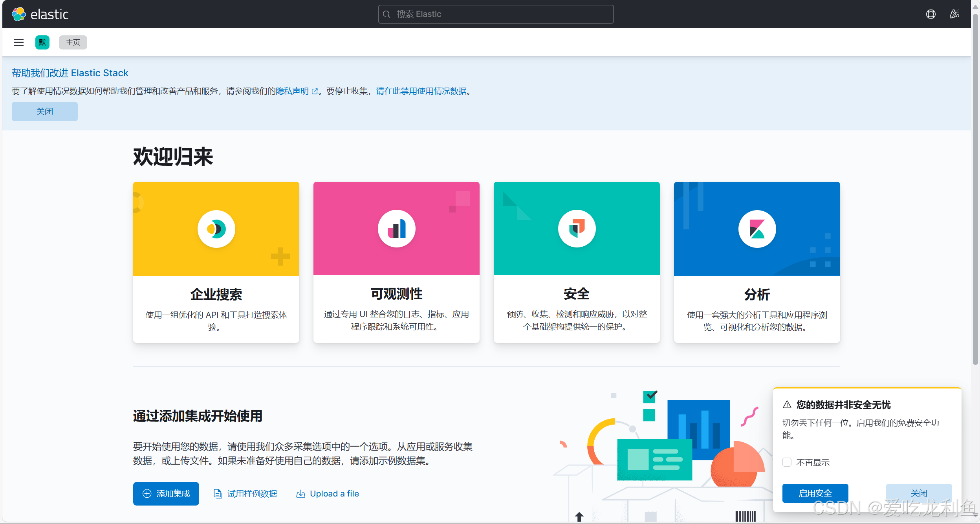This screenshot has height=524, width=980.
Task: Click the 通过添加集成开始使用 heading
Action: [x=198, y=416]
